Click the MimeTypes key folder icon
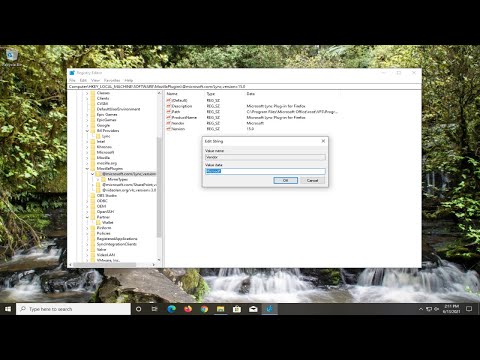The height and width of the screenshot is (360, 480). (104, 179)
